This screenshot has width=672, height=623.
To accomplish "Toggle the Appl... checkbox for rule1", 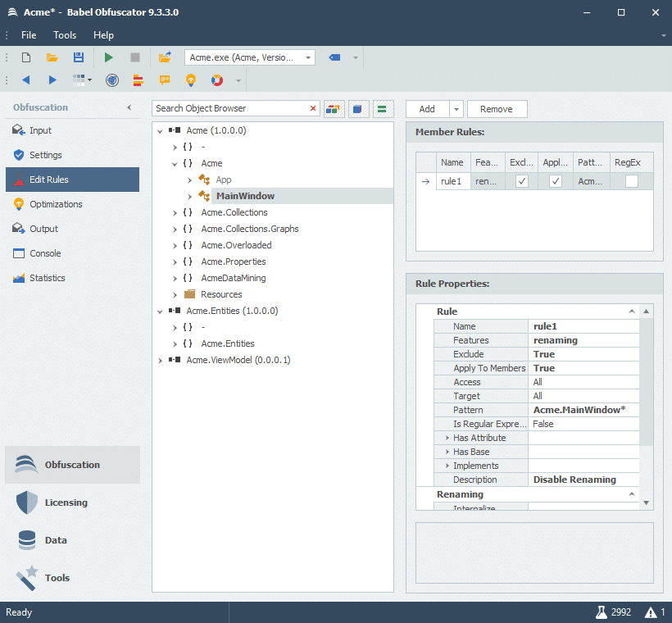I will pyautogui.click(x=556, y=181).
